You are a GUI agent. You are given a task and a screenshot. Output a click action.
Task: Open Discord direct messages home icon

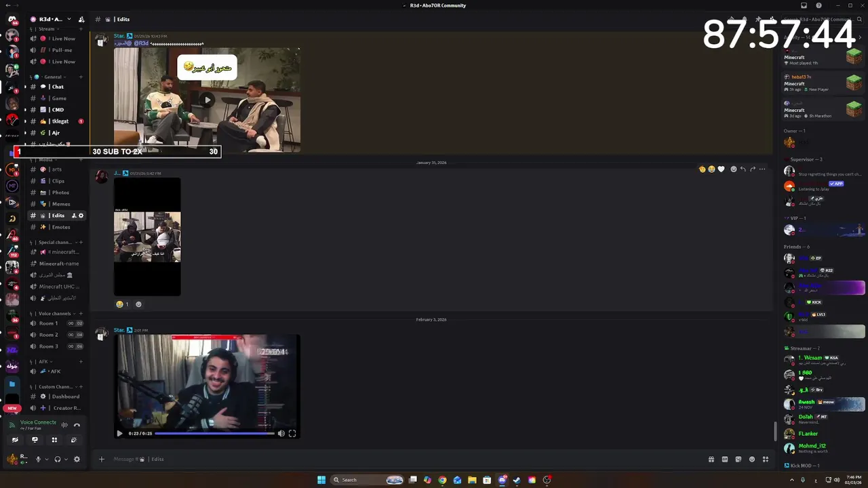coord(12,19)
